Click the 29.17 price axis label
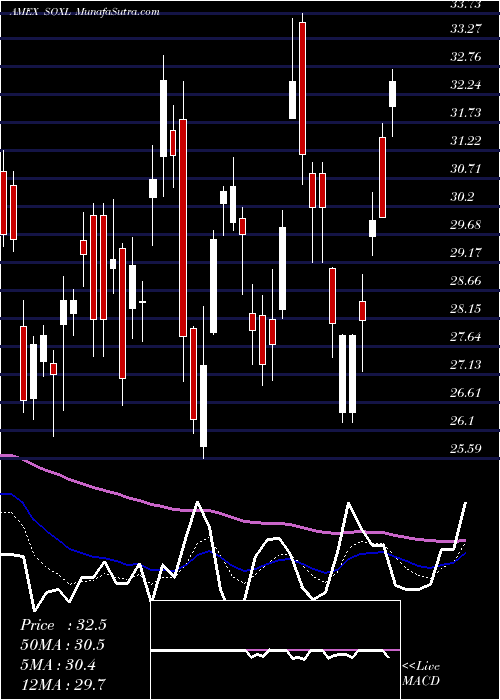500x700 pixels. [x=467, y=253]
